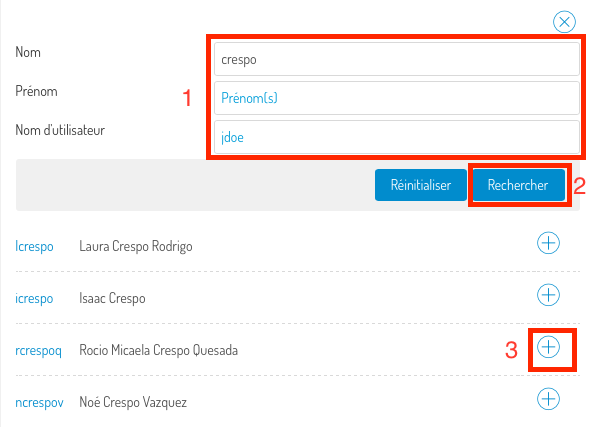Image resolution: width=592 pixels, height=427 pixels.
Task: Select the Noé Crespo Vazquez name text
Action: (133, 402)
